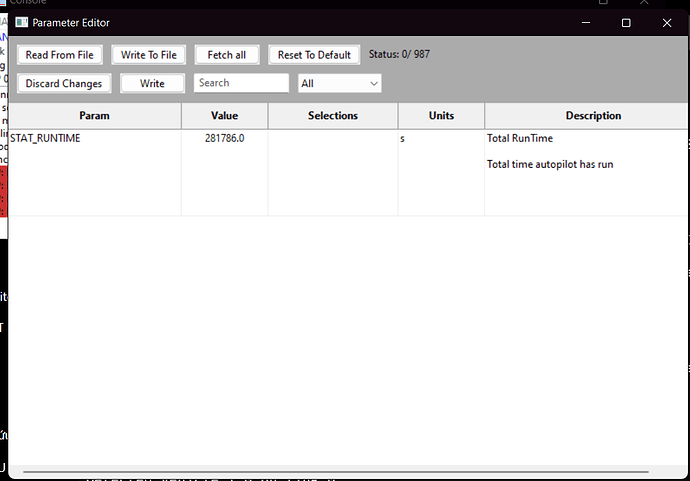This screenshot has height=481, width=690.
Task: Click the Parameter Editor window icon
Action: [x=22, y=22]
